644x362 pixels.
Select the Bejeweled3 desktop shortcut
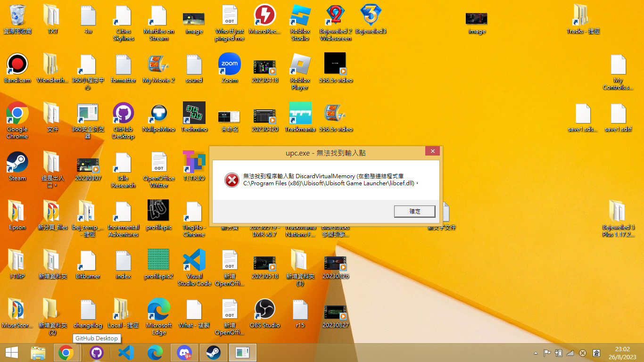coord(371,15)
